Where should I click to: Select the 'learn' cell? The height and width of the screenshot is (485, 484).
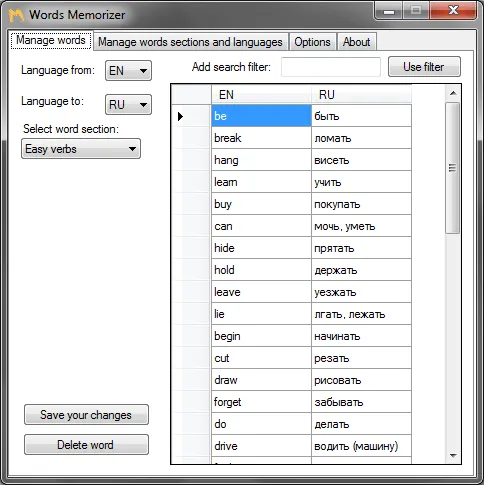tap(261, 182)
